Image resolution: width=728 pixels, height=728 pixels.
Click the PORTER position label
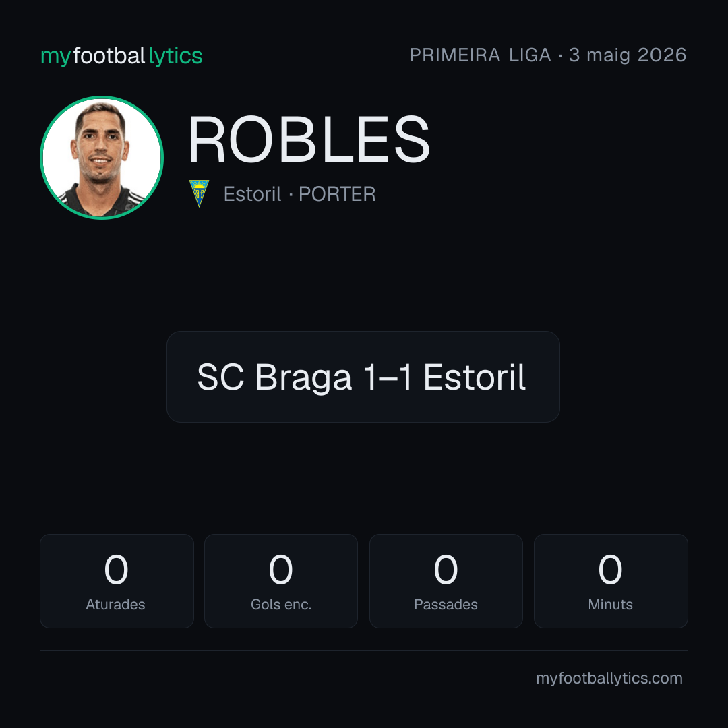click(x=337, y=194)
